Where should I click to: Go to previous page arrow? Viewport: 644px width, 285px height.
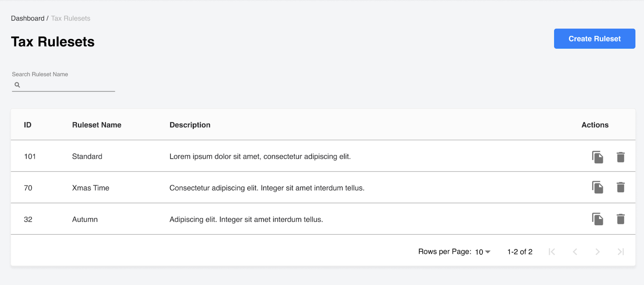coord(575,252)
